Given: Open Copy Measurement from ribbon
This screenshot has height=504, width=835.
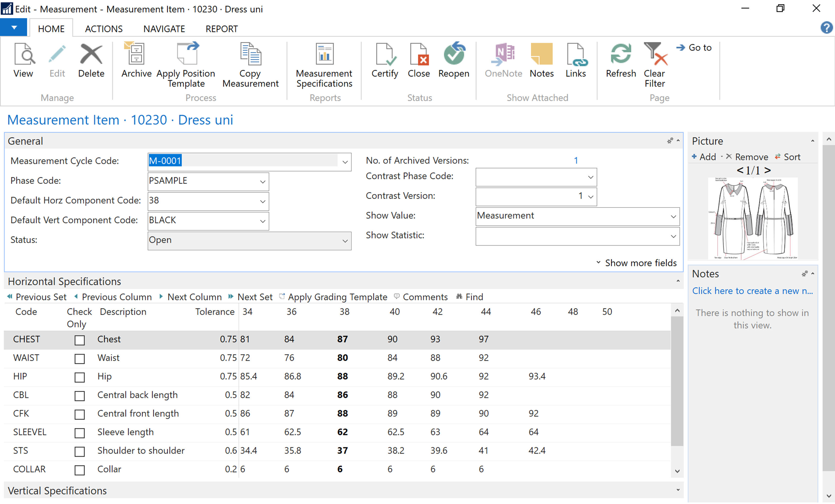Looking at the screenshot, I should 250,54.
